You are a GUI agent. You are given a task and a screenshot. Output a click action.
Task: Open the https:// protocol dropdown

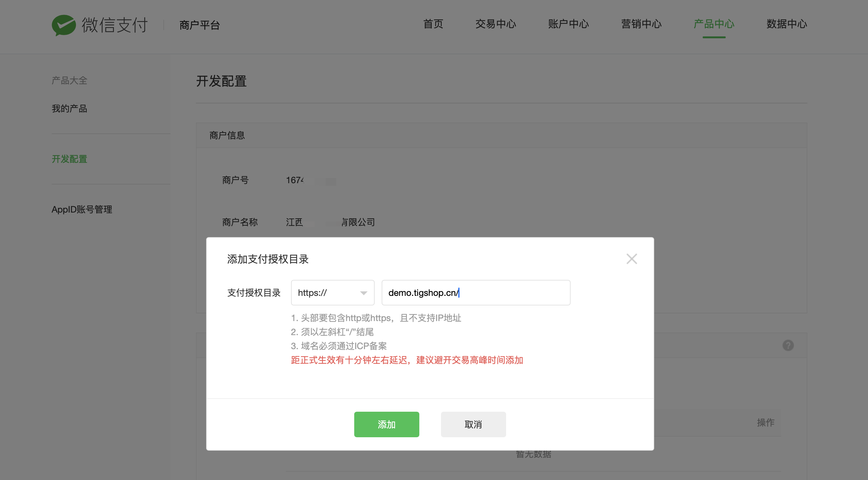tap(333, 293)
